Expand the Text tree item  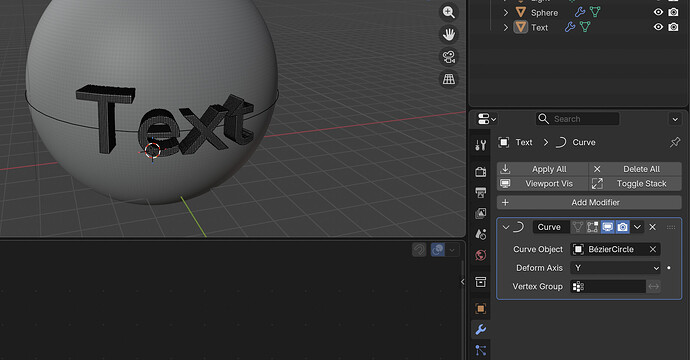pos(506,27)
